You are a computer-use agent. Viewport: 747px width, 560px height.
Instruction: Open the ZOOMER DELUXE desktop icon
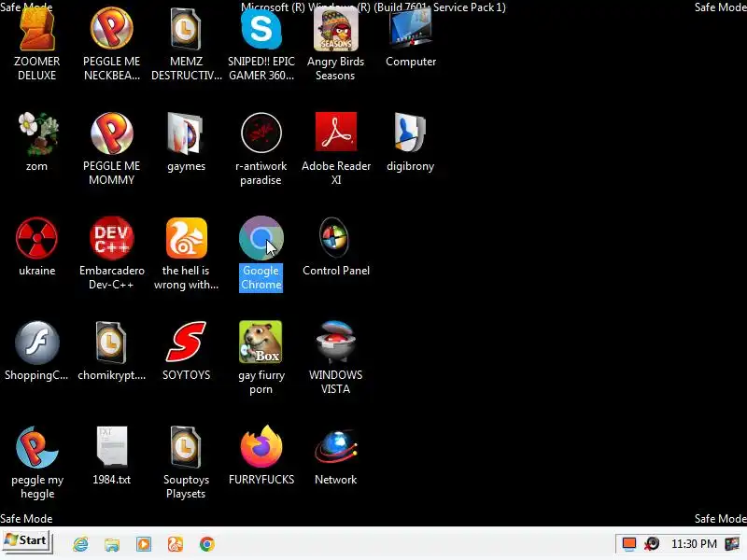click(36, 30)
